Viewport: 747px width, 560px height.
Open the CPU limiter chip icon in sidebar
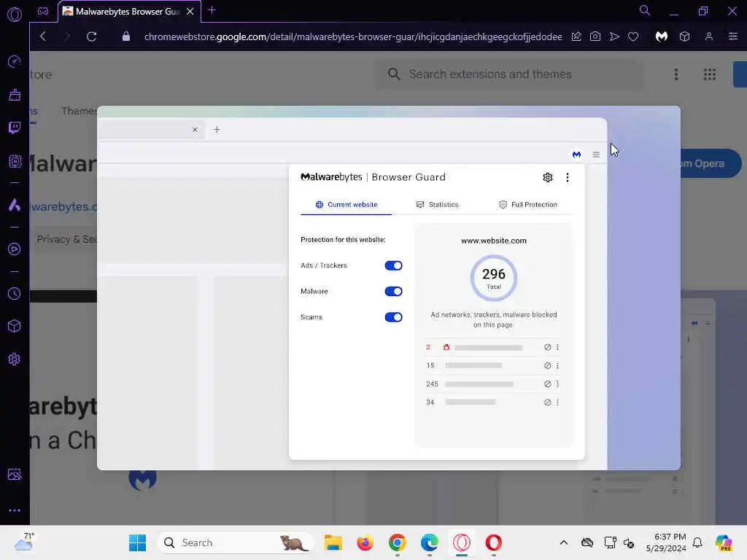[15, 161]
